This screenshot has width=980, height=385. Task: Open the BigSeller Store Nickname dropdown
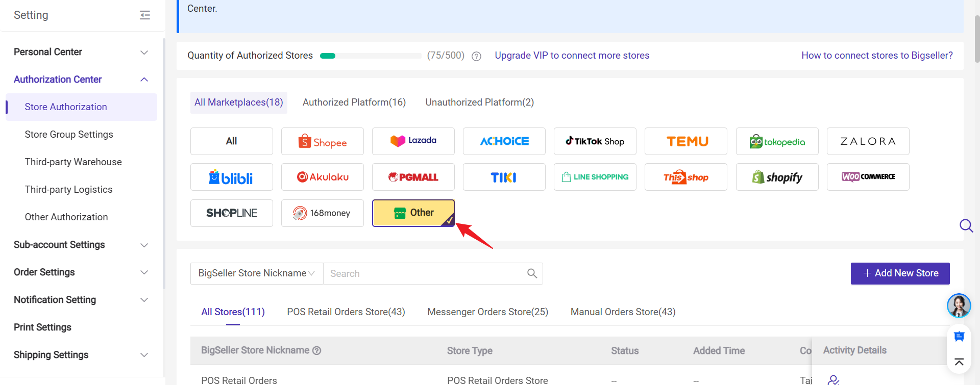[257, 273]
